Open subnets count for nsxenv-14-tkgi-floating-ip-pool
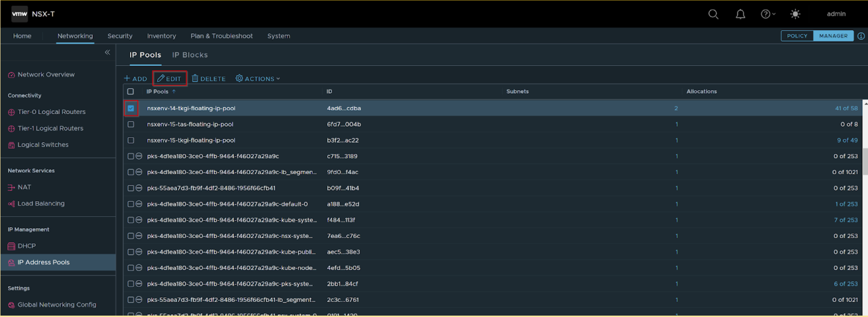The width and height of the screenshot is (868, 317). pyautogui.click(x=676, y=108)
